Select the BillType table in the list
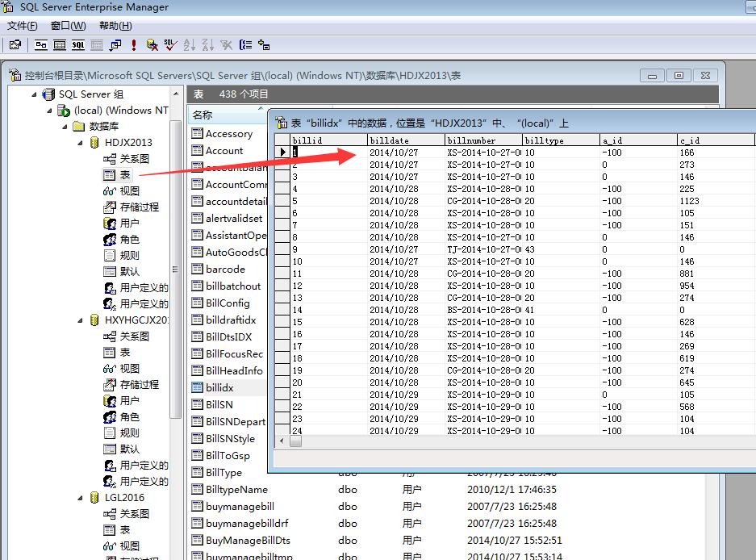 (x=223, y=473)
